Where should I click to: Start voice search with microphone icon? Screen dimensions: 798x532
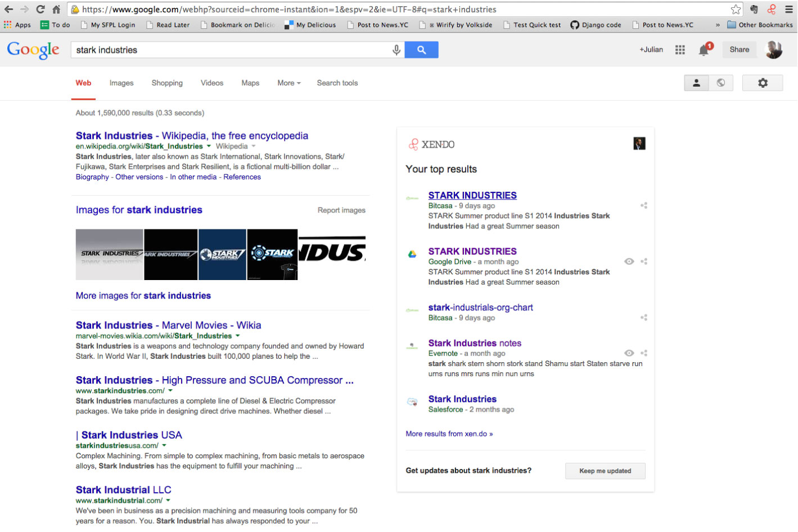tap(396, 50)
